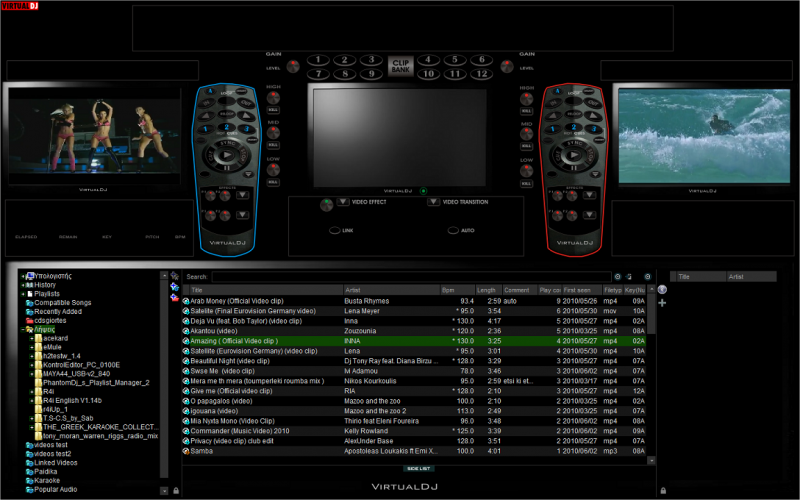Set loop In on left deck

click(207, 103)
